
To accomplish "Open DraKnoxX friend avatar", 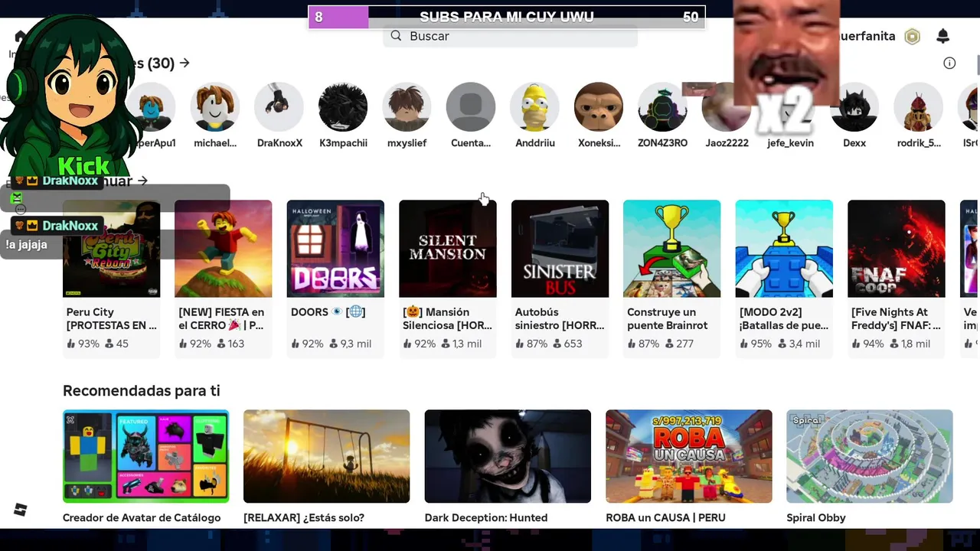I will (x=279, y=107).
